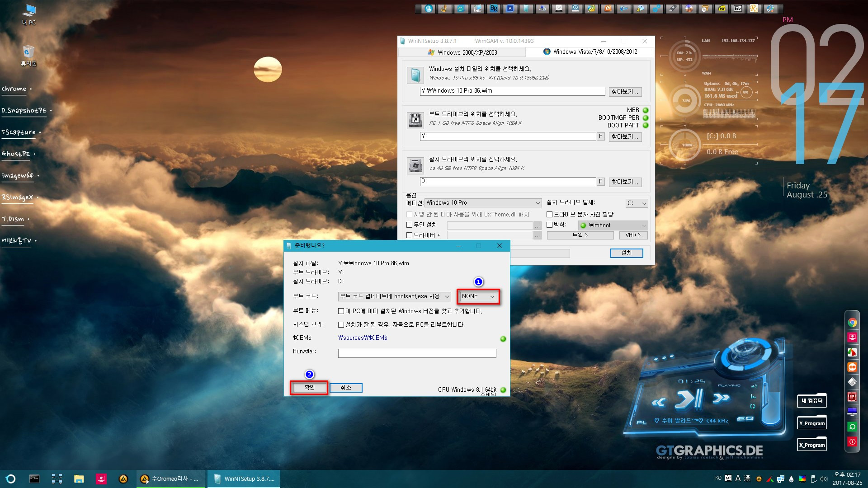Switch to the Windows Vista/7/8/10/2008/2012 tab
Image resolution: width=868 pixels, height=488 pixels.
590,52
